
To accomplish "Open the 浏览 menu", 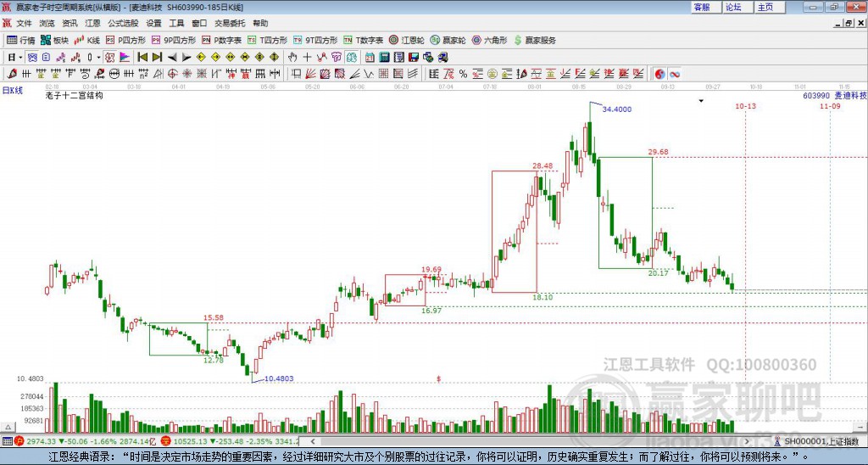I will tap(47, 23).
